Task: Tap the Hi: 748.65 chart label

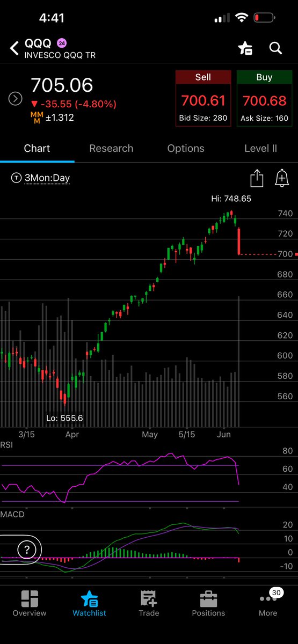Action: click(x=231, y=199)
